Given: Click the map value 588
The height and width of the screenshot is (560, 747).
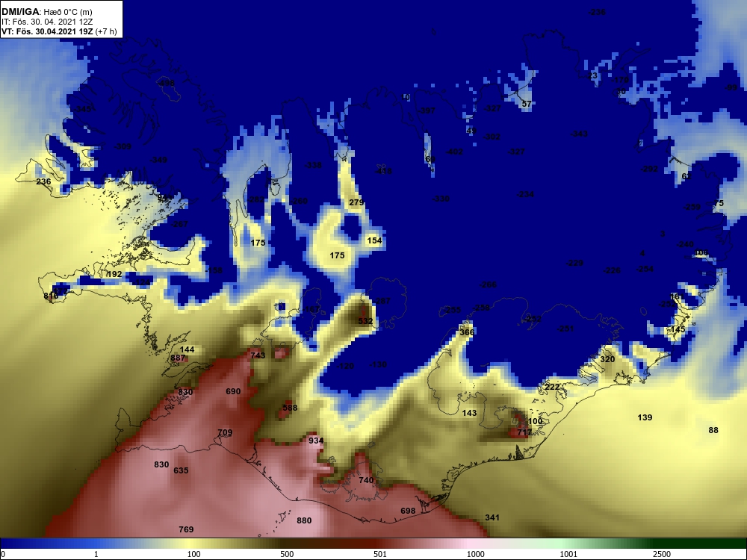Looking at the screenshot, I should tap(290, 408).
